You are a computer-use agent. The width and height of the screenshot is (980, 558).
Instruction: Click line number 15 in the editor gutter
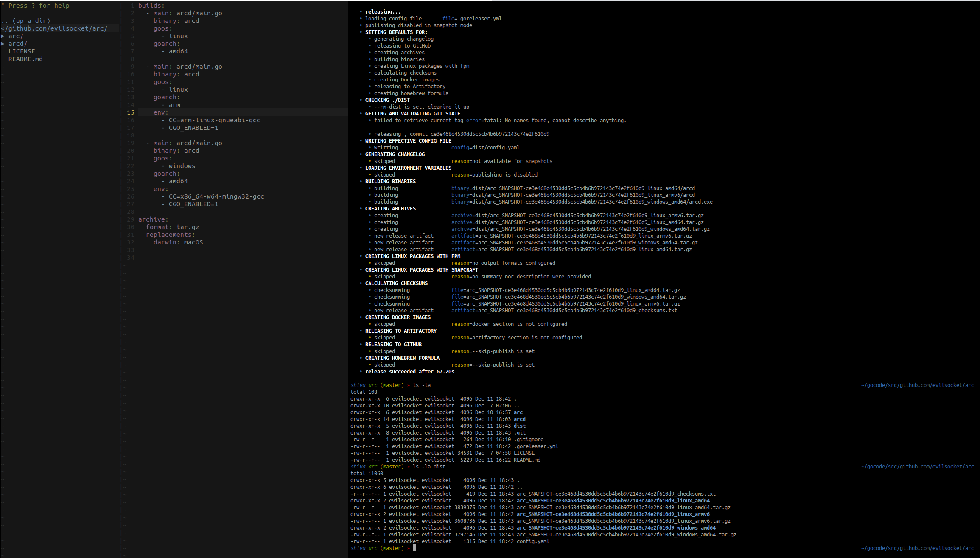tap(131, 112)
